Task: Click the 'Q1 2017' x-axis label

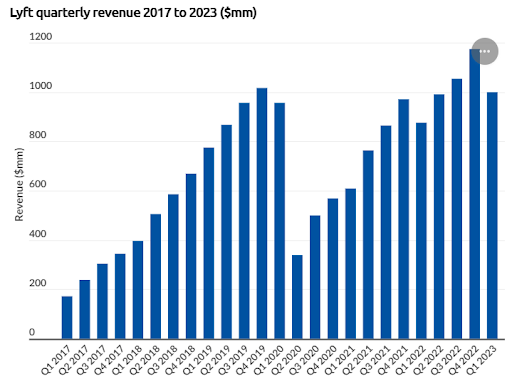Action: [56, 360]
